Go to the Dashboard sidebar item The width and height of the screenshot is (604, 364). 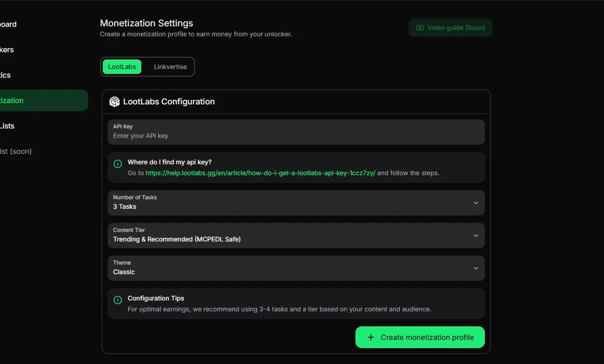8,24
